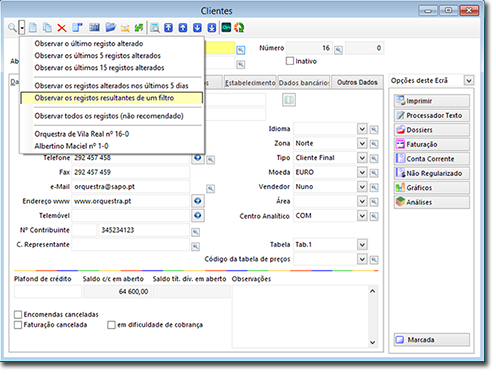Click the lookup icon next to Tipo
The image size is (496, 375).
[x=374, y=159]
